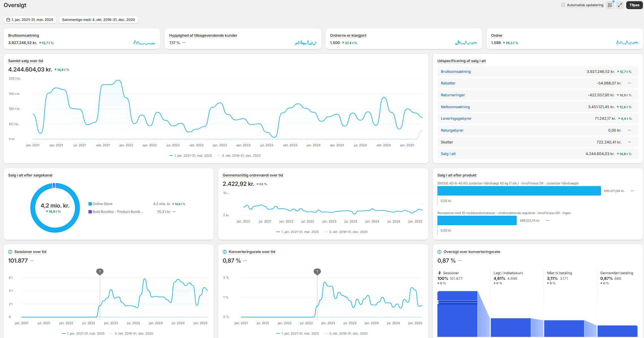The height and width of the screenshot is (338, 644).
Task: Open the Sammenlign med comparison period selector
Action: point(98,20)
